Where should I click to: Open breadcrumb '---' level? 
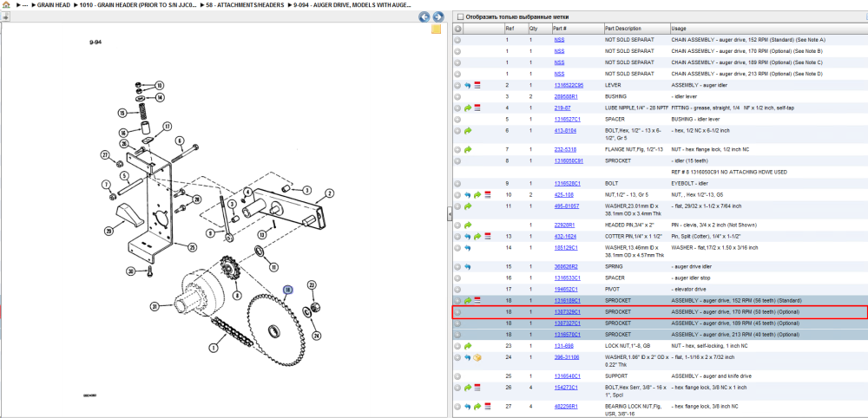25,4
